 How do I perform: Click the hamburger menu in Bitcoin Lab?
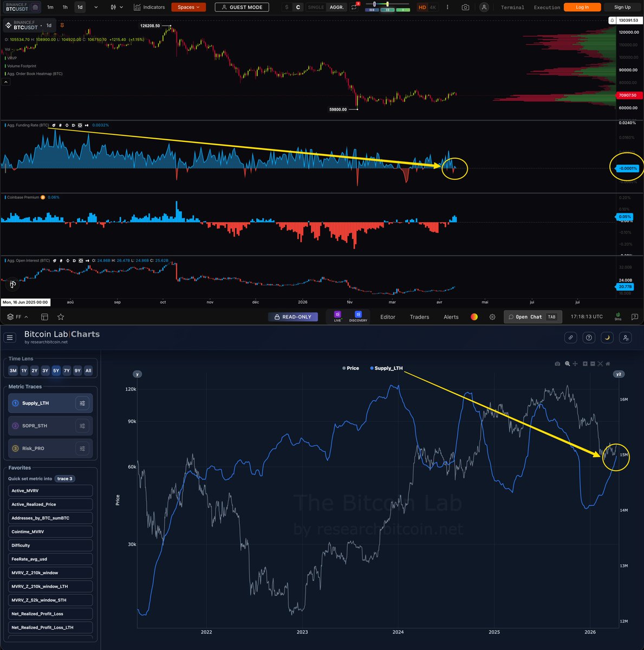click(x=10, y=337)
